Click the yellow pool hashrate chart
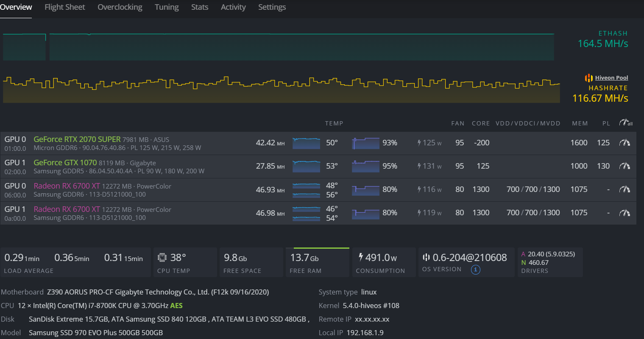Viewport: 644px width, 339px height. pyautogui.click(x=282, y=89)
